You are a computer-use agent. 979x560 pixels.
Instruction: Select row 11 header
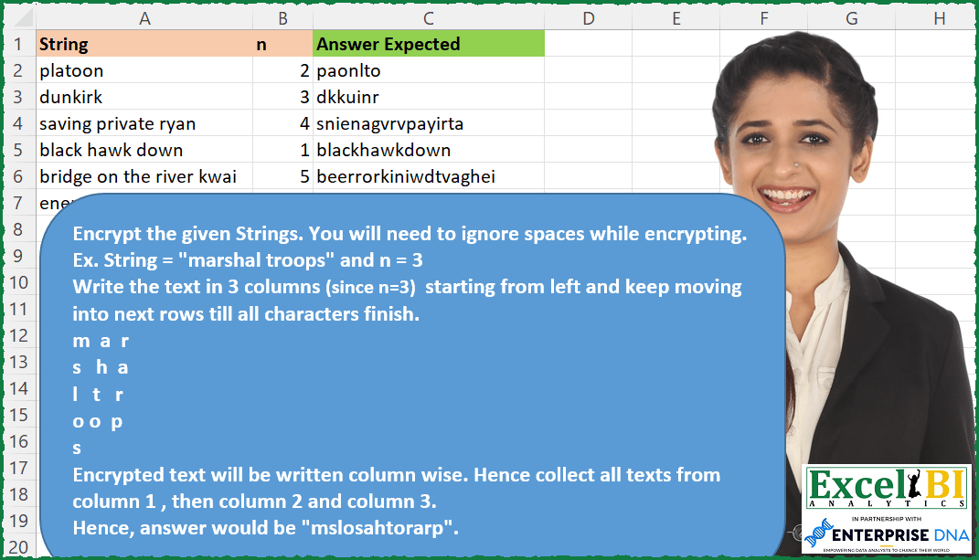pos(18,309)
